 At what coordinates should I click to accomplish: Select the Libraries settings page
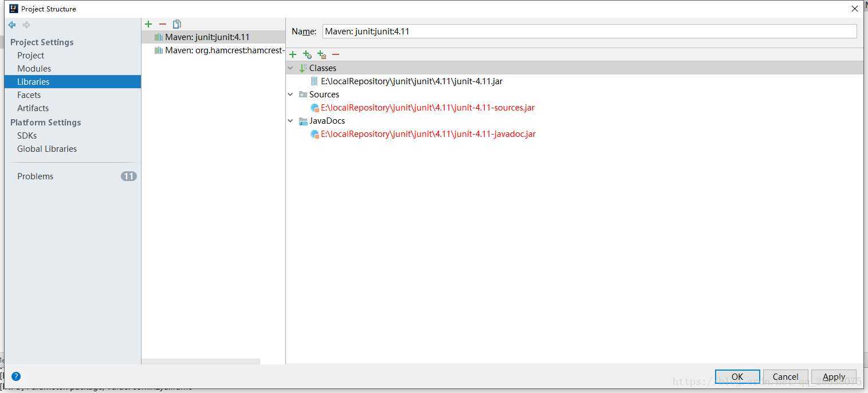pos(72,82)
